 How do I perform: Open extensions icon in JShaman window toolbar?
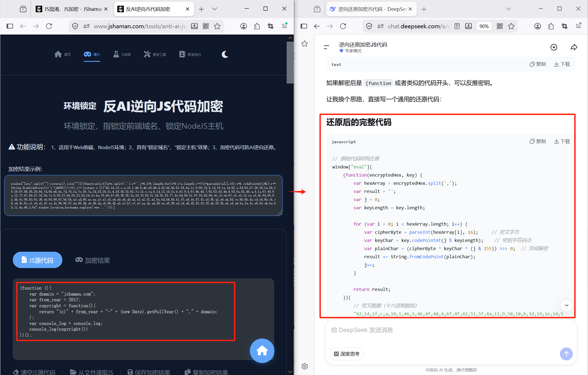[257, 26]
